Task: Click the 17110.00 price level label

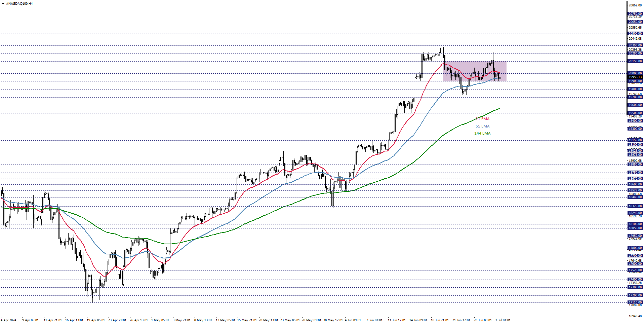Action: (x=635, y=302)
